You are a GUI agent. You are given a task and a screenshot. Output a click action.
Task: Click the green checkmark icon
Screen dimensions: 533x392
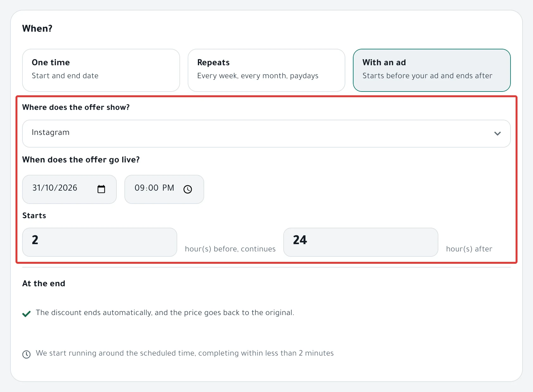pos(27,314)
